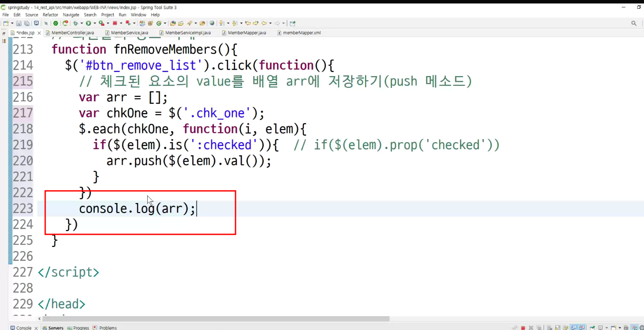
Task: Expand the Debug dropdown arrow
Action: point(82,23)
